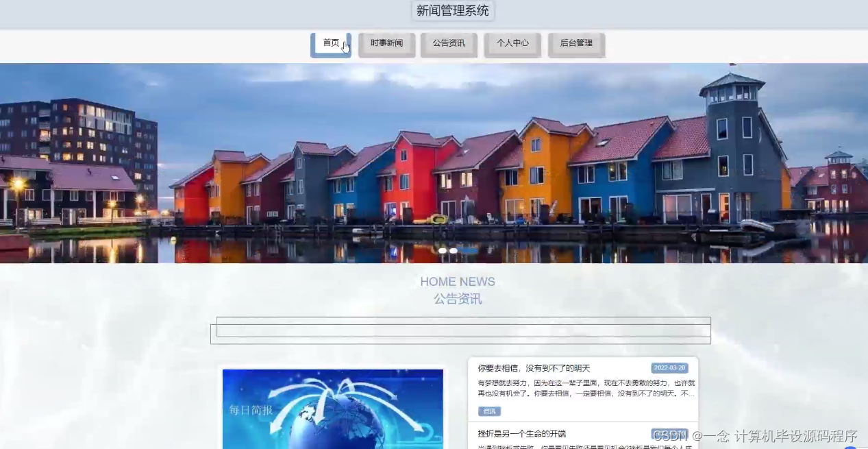Switch to the 个人中心 tab
This screenshot has width=868, height=449.
tap(512, 45)
